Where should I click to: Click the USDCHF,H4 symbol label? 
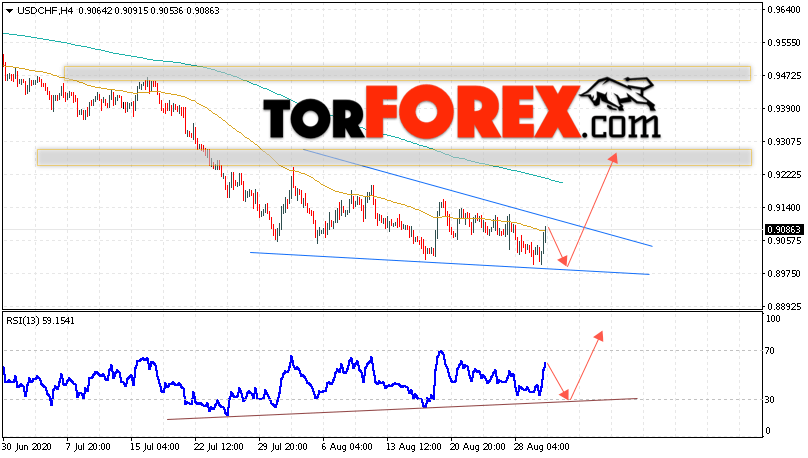[x=46, y=11]
